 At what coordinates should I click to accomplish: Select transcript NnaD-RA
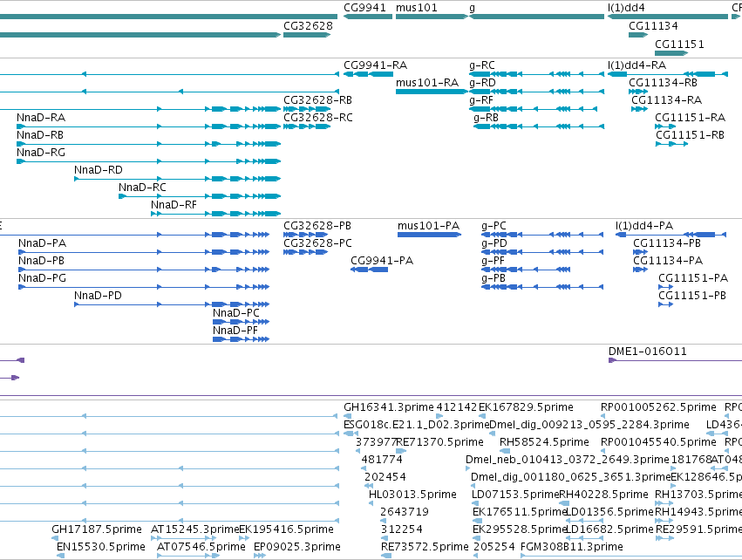pos(41,118)
